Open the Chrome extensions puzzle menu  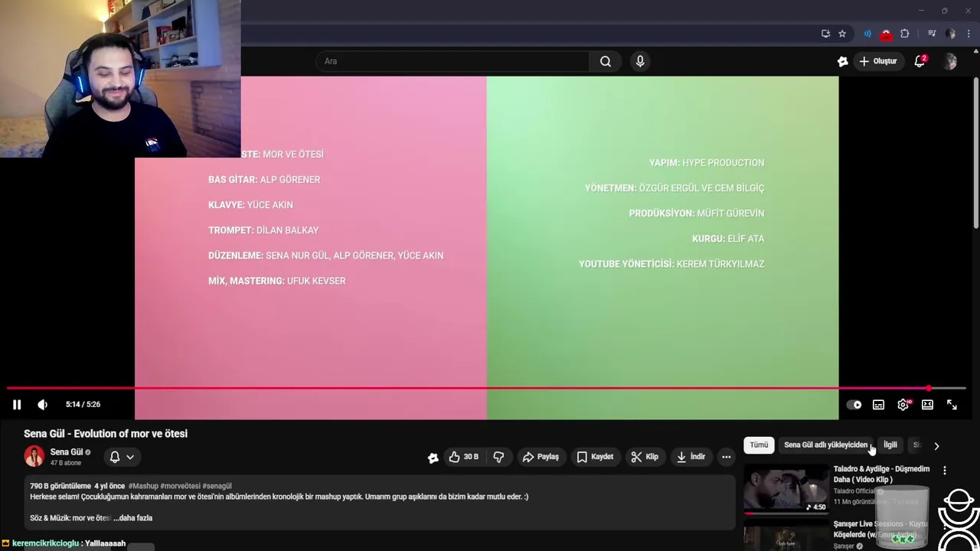904,34
